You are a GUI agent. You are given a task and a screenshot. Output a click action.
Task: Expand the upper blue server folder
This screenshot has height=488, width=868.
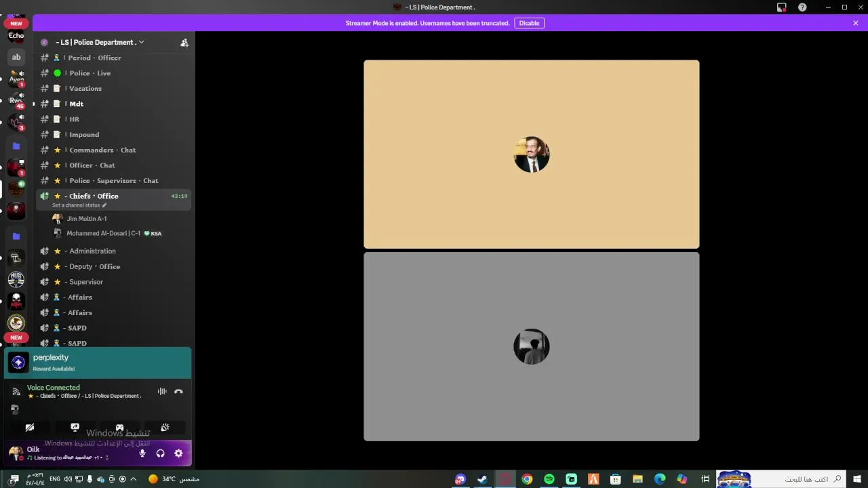pyautogui.click(x=16, y=146)
